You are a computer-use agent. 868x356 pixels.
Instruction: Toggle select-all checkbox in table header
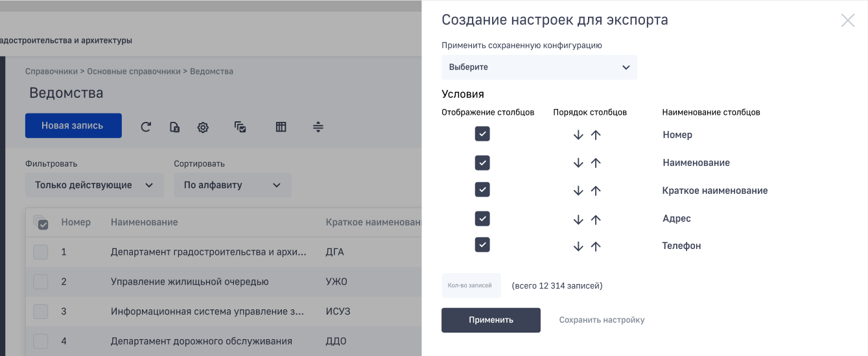pyautogui.click(x=41, y=222)
